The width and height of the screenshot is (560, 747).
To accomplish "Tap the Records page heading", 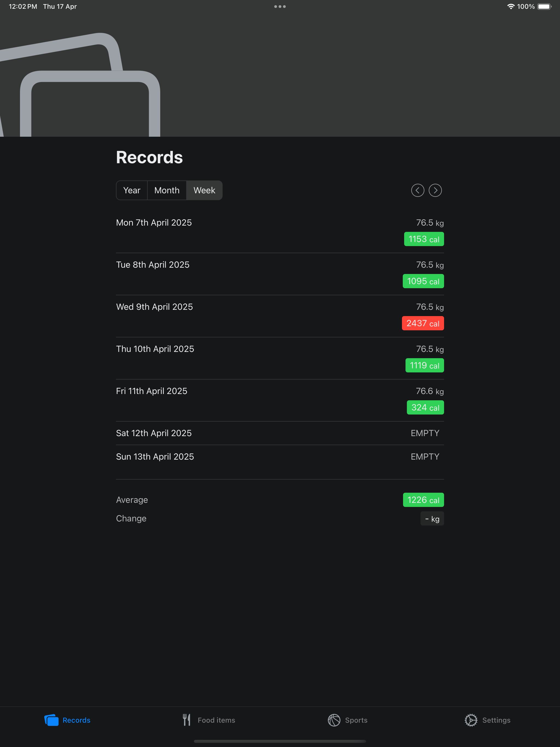I will pos(149,157).
